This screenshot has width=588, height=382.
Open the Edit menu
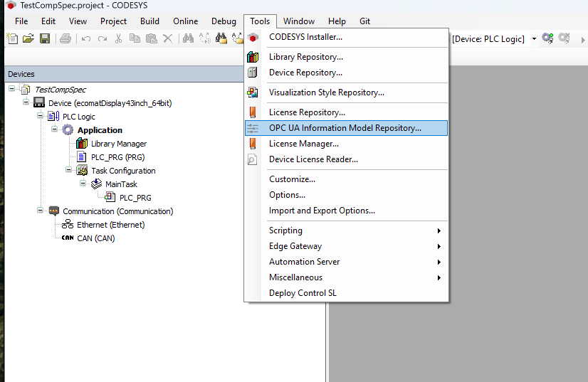(48, 21)
